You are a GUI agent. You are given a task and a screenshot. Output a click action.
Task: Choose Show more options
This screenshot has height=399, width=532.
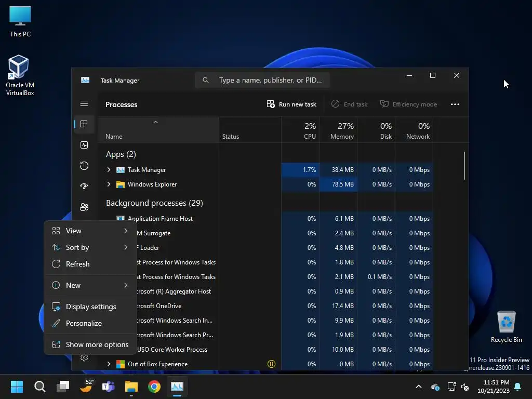(90, 345)
